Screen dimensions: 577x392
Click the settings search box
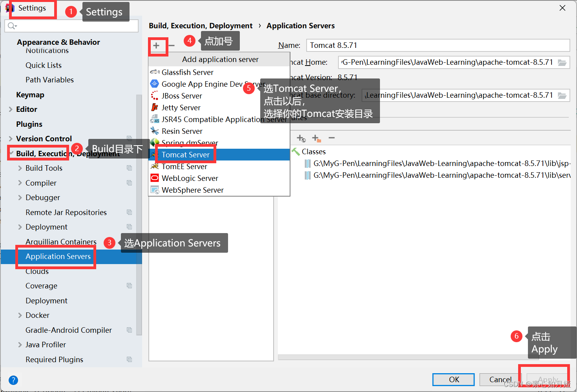(71, 26)
